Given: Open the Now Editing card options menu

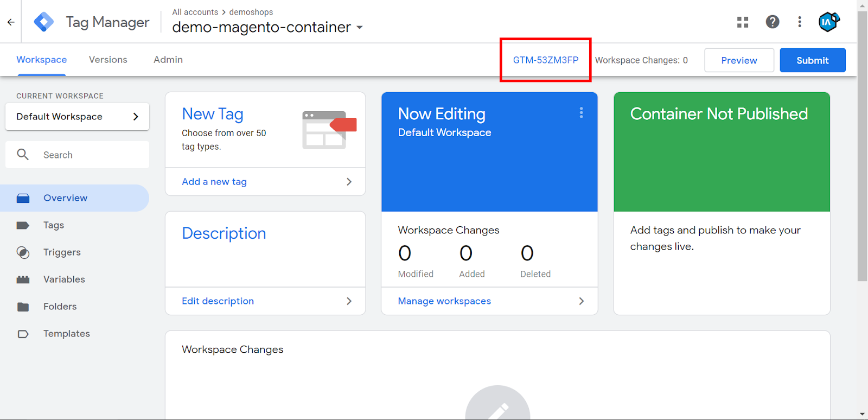Looking at the screenshot, I should [581, 113].
